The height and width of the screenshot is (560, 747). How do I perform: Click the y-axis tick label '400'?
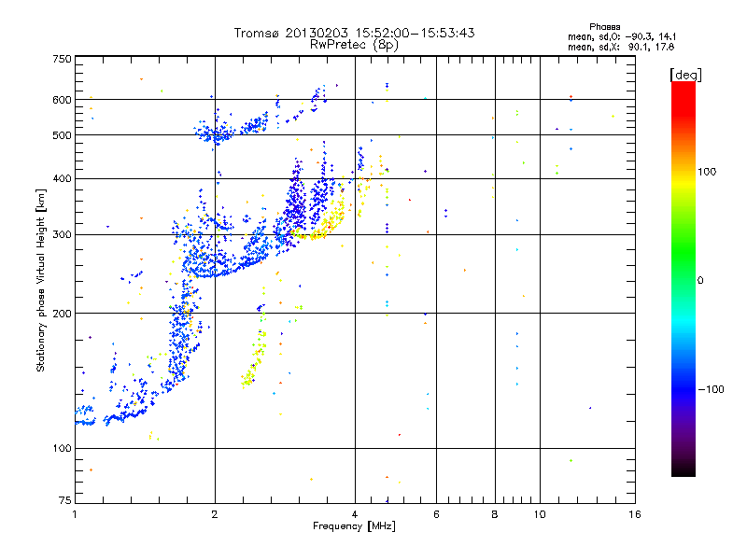tap(62, 178)
